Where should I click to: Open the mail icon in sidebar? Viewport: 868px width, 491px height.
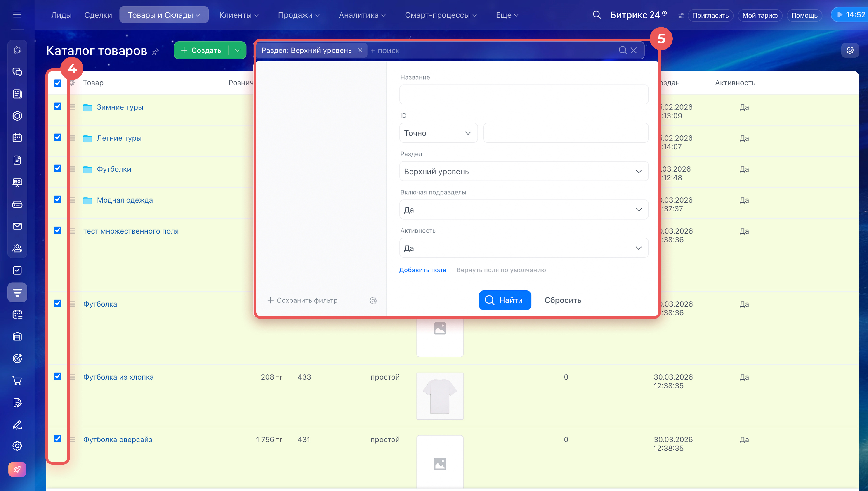(17, 226)
